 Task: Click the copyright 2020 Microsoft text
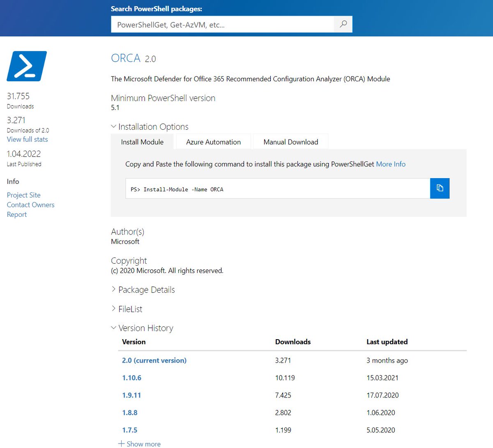coord(167,271)
